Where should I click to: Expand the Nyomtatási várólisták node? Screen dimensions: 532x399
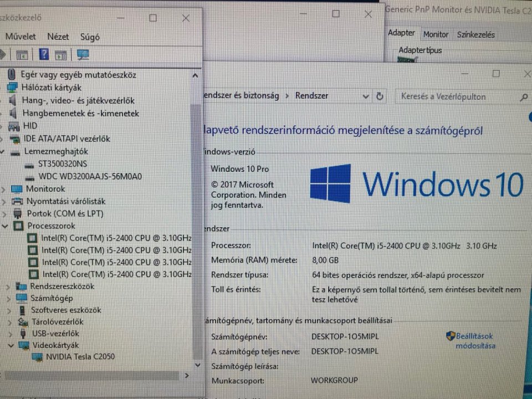[4, 202]
